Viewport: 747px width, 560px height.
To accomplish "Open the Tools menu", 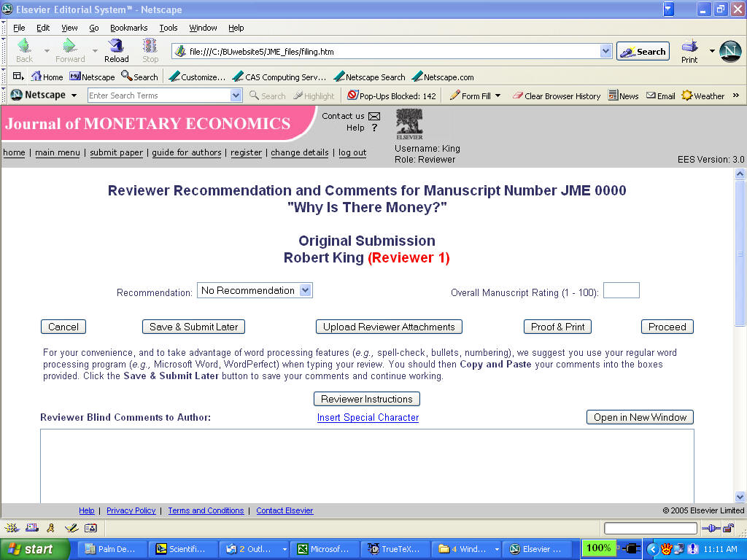I will pos(169,28).
